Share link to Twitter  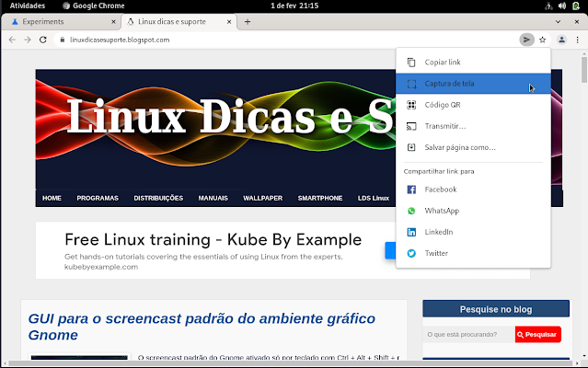coord(473,254)
